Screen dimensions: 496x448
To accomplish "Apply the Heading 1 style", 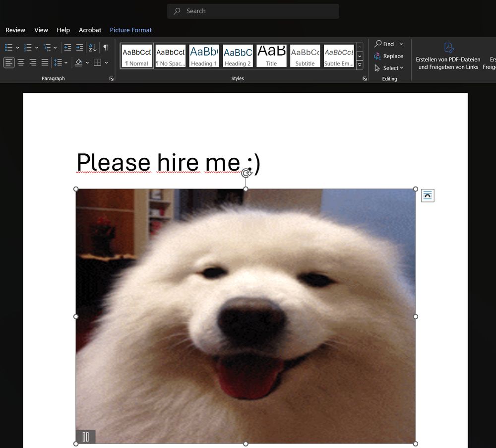I will [204, 56].
